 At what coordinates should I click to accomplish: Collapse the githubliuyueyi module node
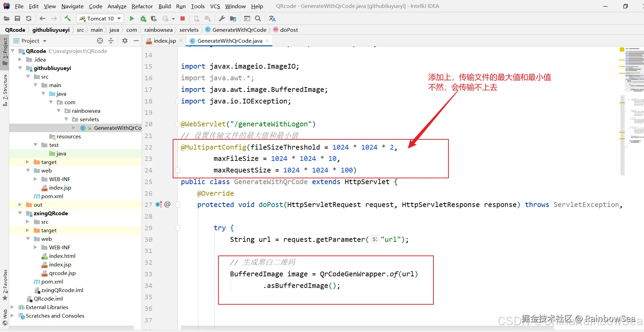(20, 68)
